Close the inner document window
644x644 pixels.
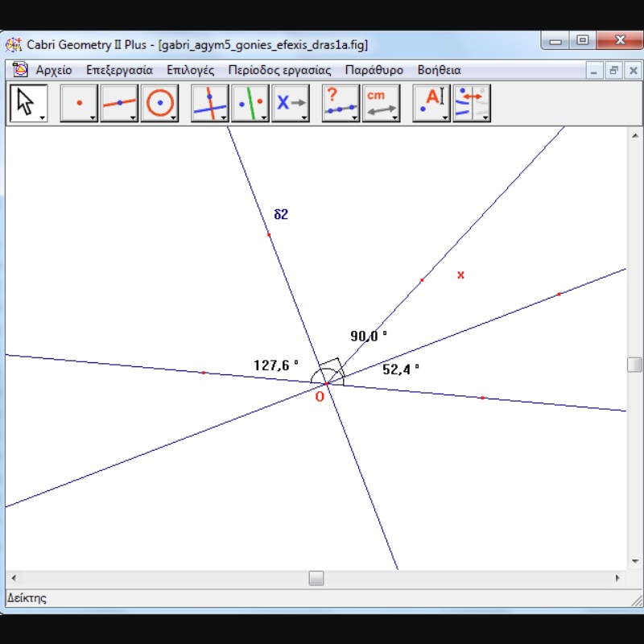coord(634,71)
